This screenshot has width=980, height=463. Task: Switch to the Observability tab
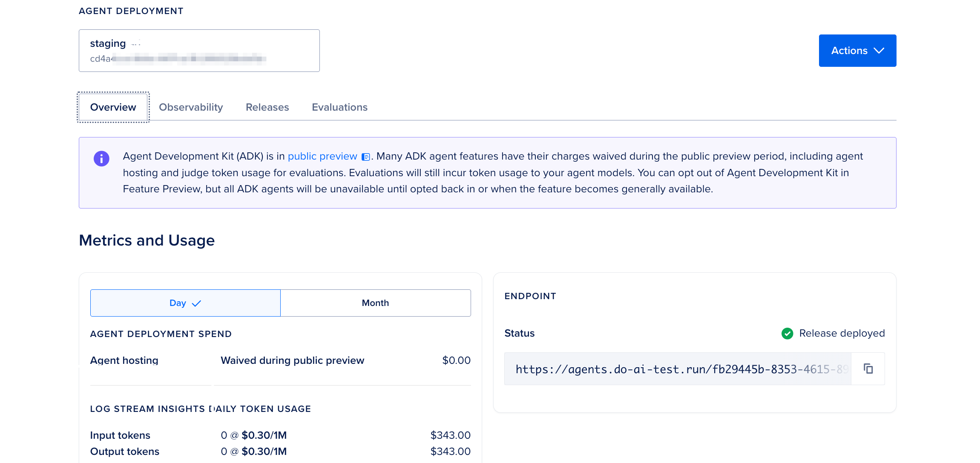[x=191, y=107]
